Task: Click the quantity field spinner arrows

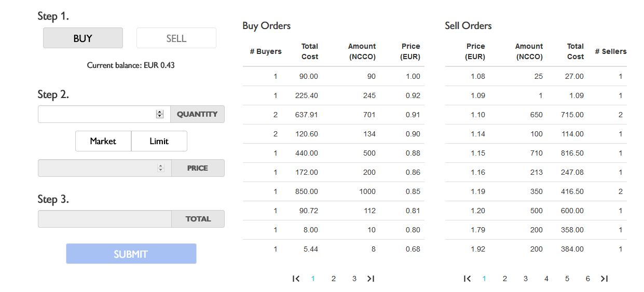Action: [160, 114]
